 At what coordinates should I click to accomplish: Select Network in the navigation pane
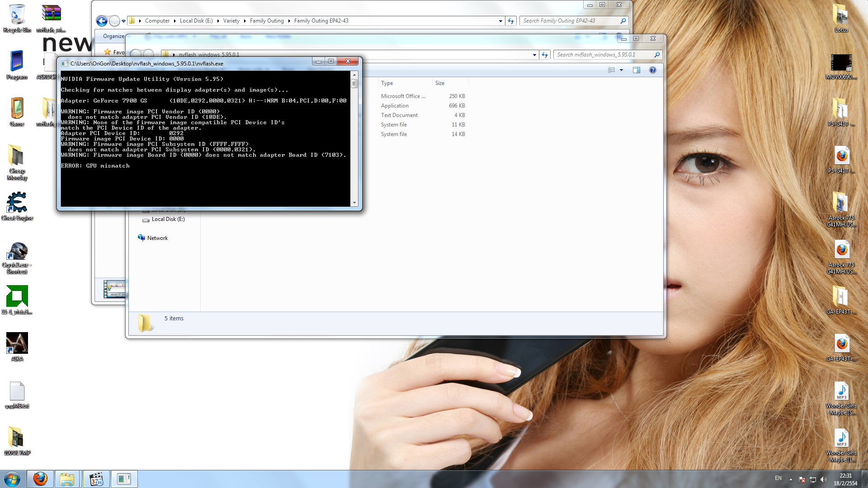point(157,238)
